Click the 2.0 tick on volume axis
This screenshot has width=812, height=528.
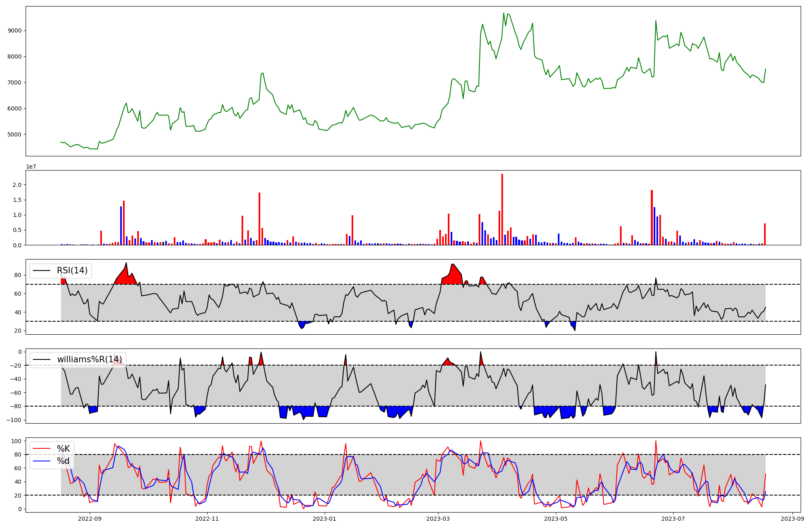click(x=18, y=185)
